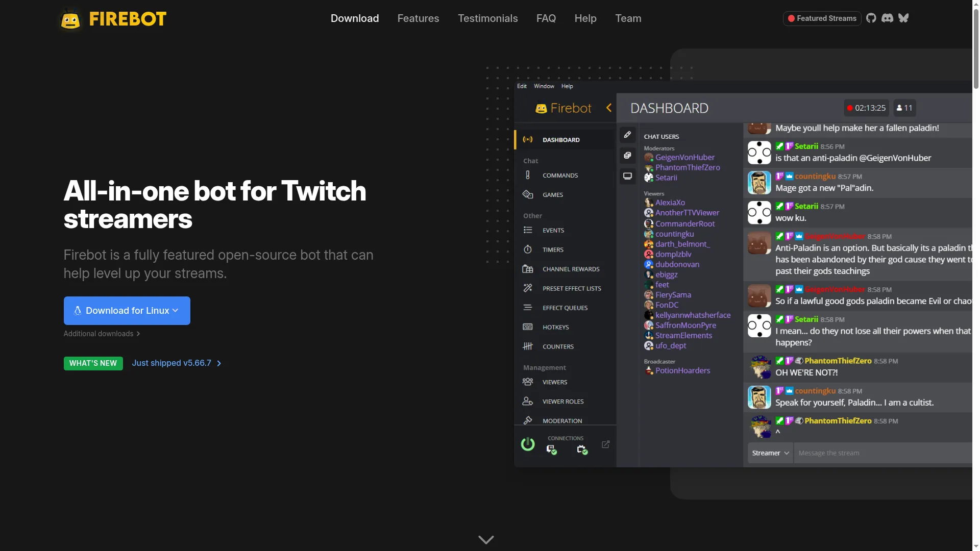
Task: Click the Message the stream input
Action: tap(883, 453)
